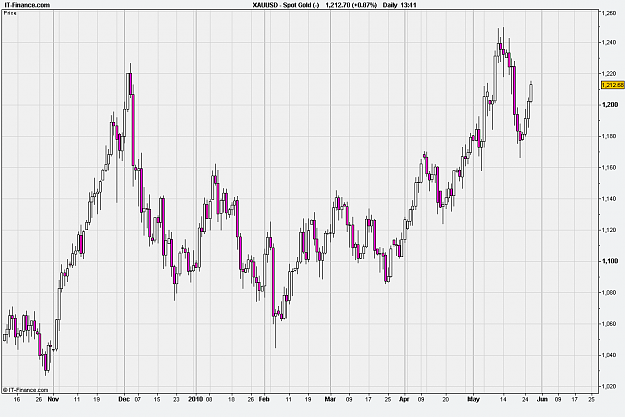625x417 pixels.
Task: Select the XAUUSD - Spot Gold chart title
Action: tap(286, 5)
